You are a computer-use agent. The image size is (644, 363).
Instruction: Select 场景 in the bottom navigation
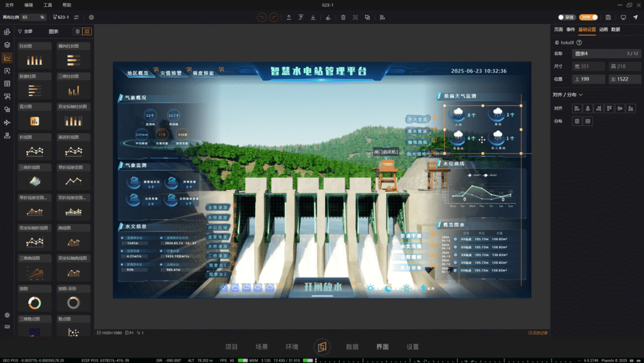click(262, 347)
